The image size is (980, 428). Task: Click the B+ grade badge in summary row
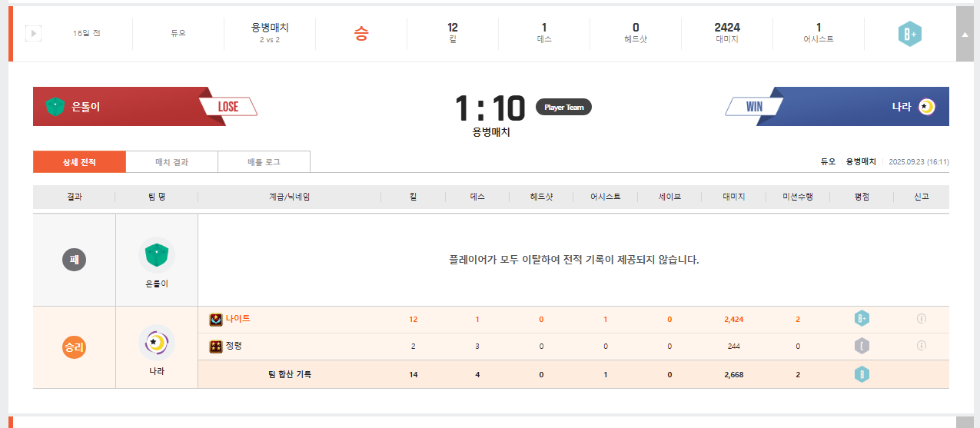[x=909, y=34]
